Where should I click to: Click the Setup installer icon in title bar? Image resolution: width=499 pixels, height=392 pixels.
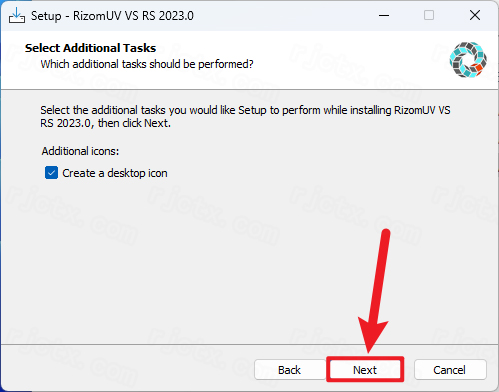click(x=17, y=15)
